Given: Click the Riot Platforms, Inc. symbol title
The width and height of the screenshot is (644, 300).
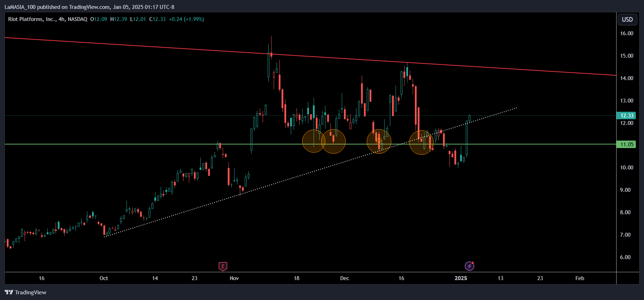Looking at the screenshot, I should click(x=32, y=19).
